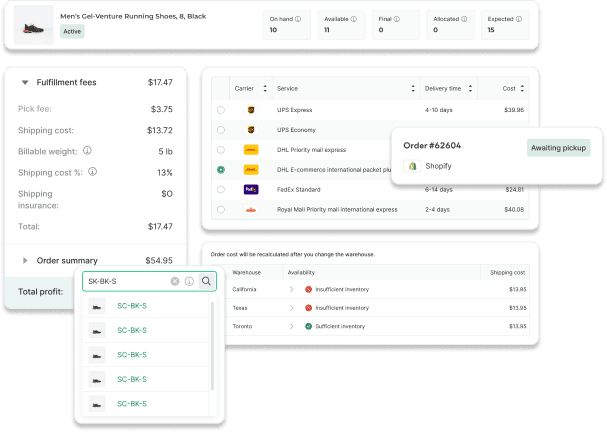607x432 pixels.
Task: Click the Awaiting pickup status badge
Action: click(x=559, y=148)
